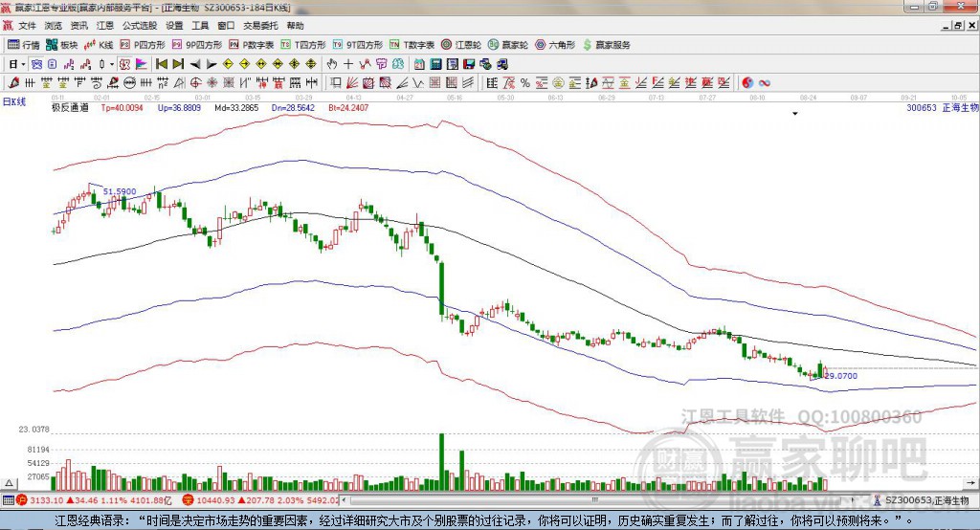Launch the 赢家轮 wheel tool

[508, 45]
